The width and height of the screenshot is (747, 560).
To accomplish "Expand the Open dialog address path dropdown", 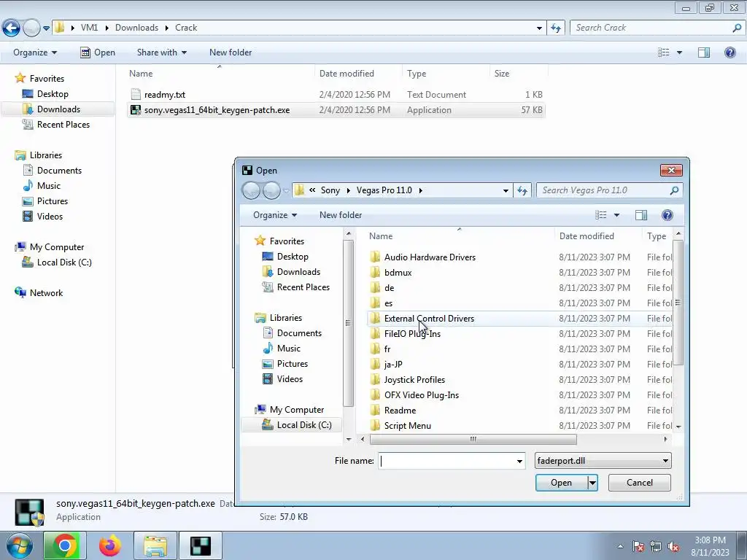I will 506,190.
